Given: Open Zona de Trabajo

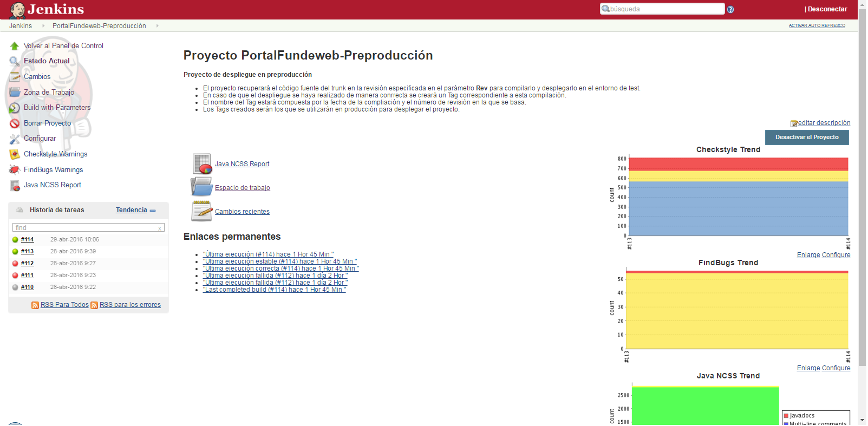Looking at the screenshot, I should pyautogui.click(x=49, y=93).
